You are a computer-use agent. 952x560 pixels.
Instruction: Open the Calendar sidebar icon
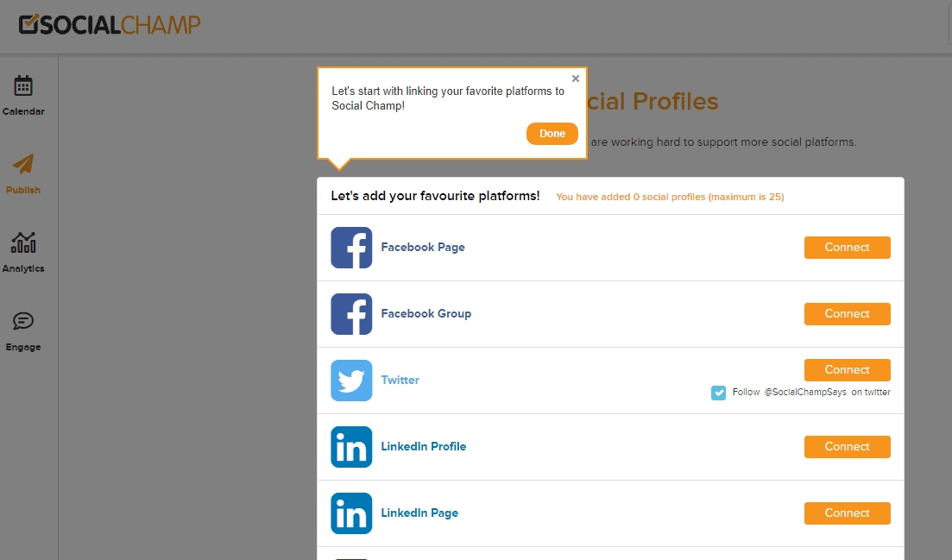tap(23, 86)
